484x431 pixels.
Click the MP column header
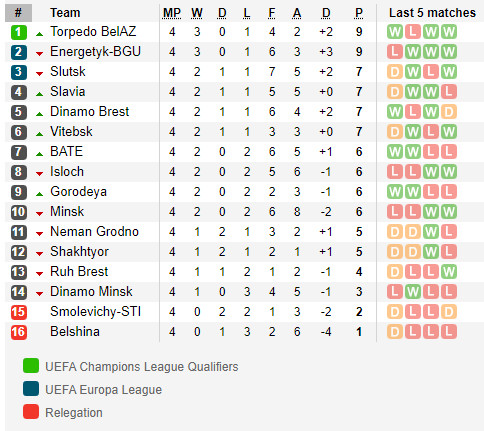coord(172,13)
